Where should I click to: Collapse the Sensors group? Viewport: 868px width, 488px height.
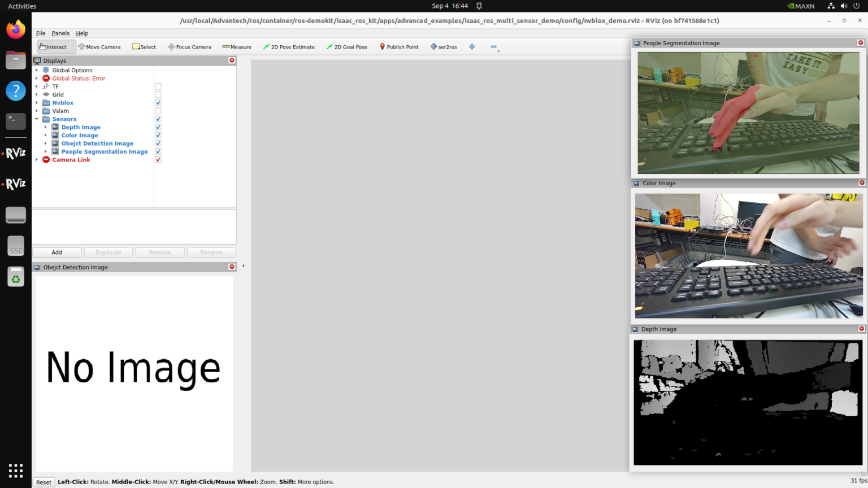(x=37, y=119)
